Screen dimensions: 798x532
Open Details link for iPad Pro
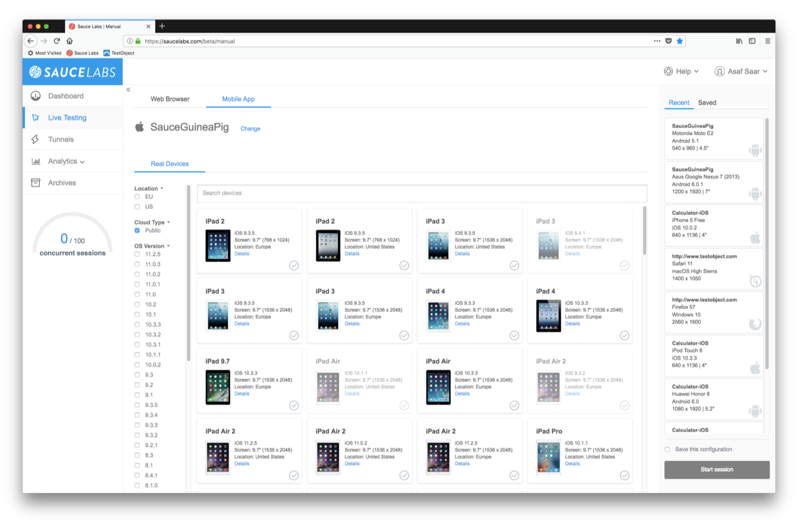point(572,464)
